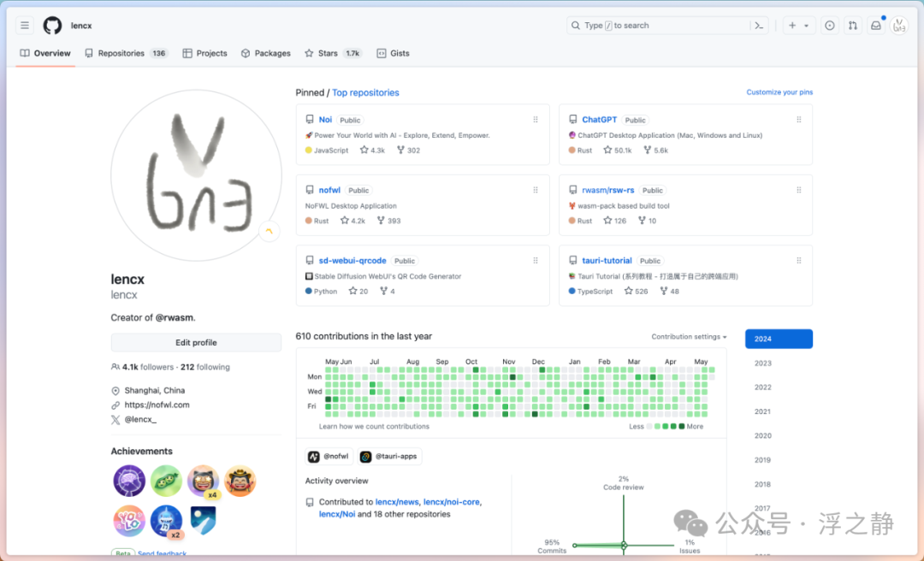
Task: Click the Customize your pins link
Action: click(x=779, y=92)
